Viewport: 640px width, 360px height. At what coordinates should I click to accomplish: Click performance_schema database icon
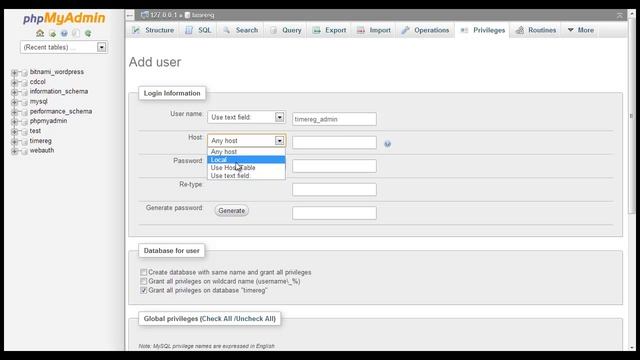pos(24,112)
